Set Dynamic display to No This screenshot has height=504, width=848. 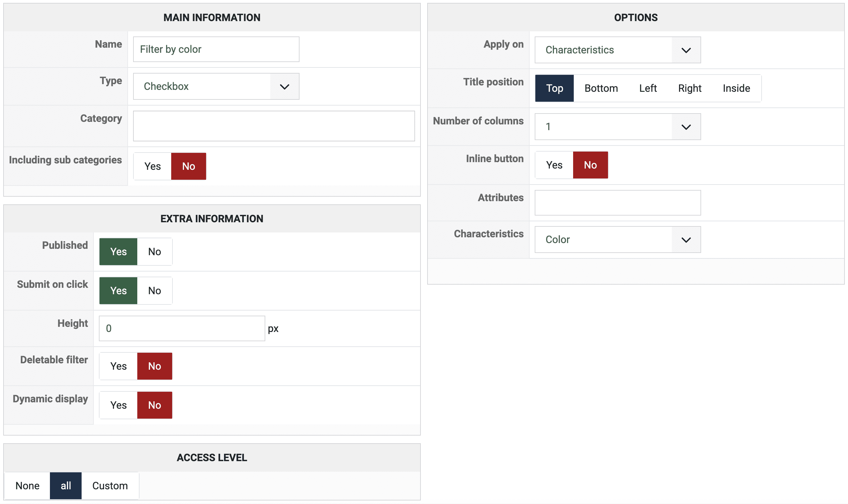point(155,405)
